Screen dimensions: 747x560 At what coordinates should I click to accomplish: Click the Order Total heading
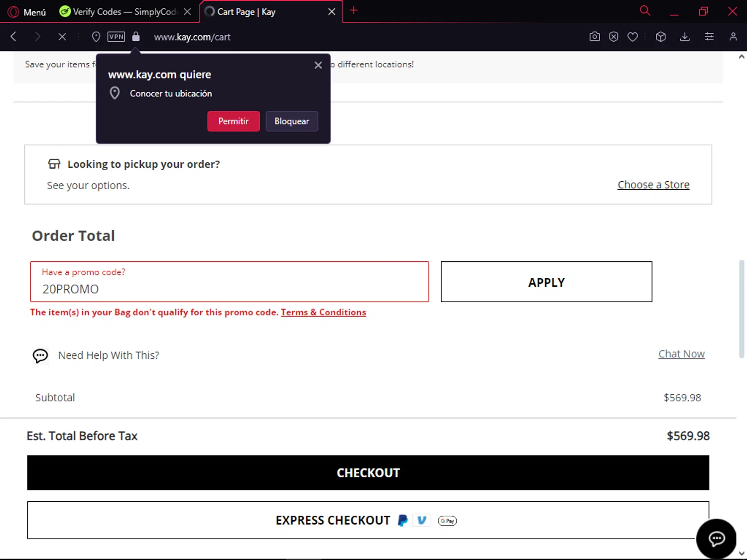pyautogui.click(x=73, y=235)
